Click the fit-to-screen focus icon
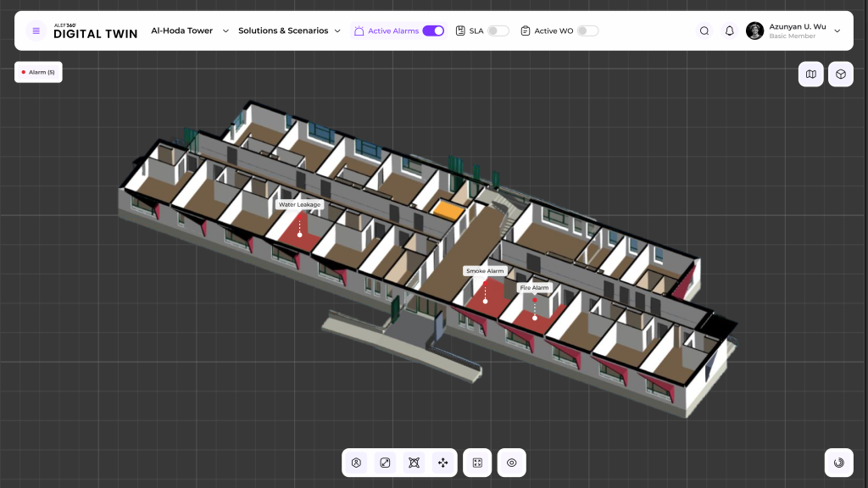The height and width of the screenshot is (488, 868). [477, 463]
